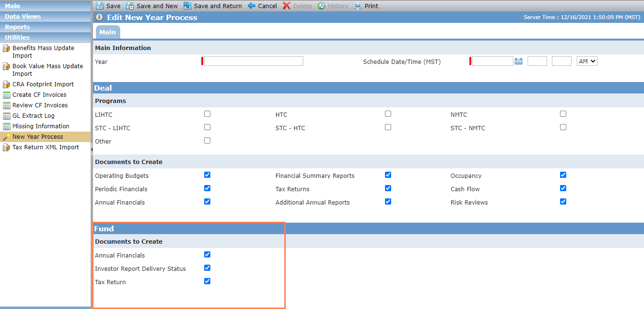Enable the LIHTC program checkbox
This screenshot has width=644, height=309.
(x=207, y=114)
